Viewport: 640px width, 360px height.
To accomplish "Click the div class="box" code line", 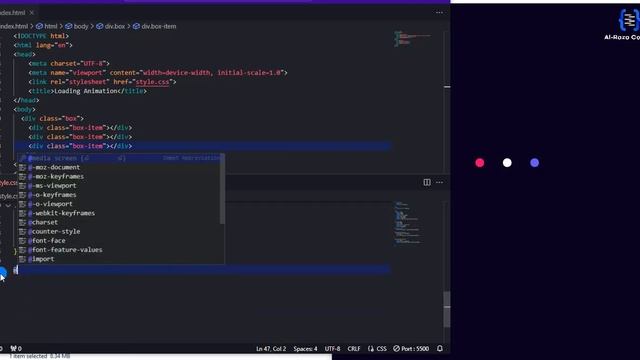I will (x=52, y=118).
